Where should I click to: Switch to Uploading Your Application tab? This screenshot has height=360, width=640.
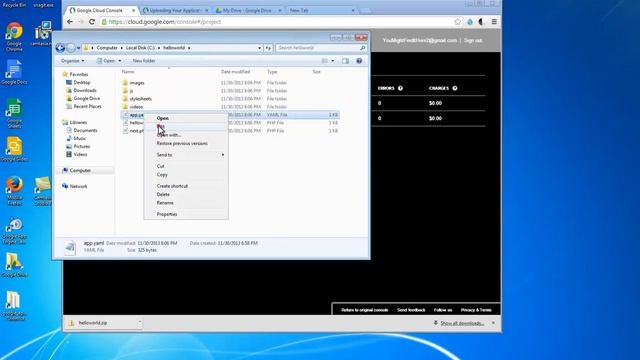[x=175, y=10]
